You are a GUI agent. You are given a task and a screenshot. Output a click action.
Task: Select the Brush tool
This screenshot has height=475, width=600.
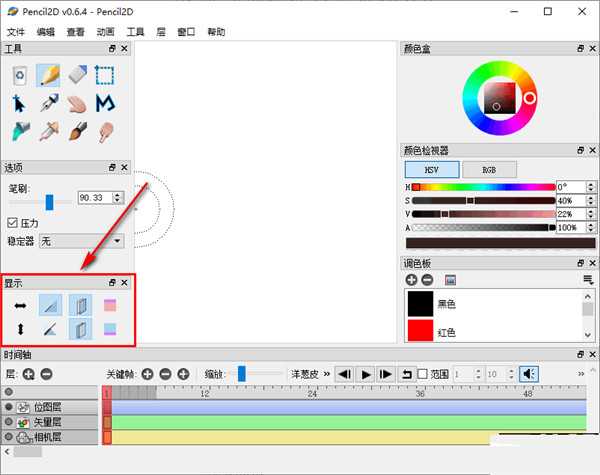point(78,132)
